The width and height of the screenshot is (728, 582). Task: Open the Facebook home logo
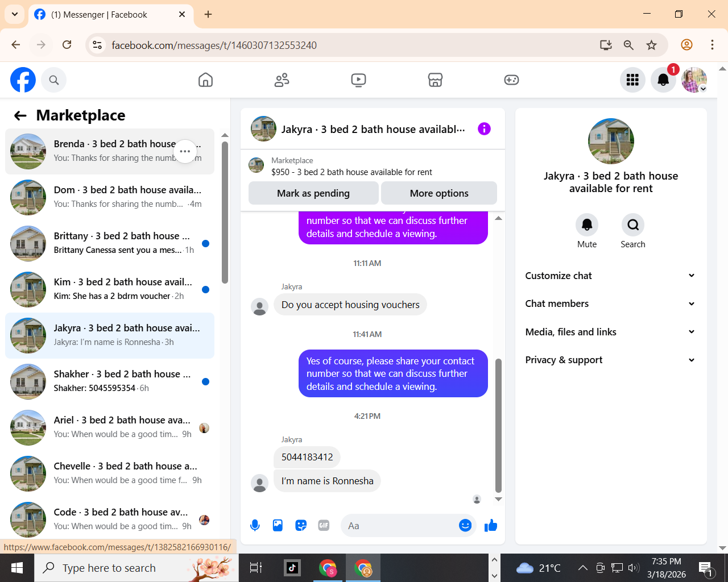[x=23, y=80]
